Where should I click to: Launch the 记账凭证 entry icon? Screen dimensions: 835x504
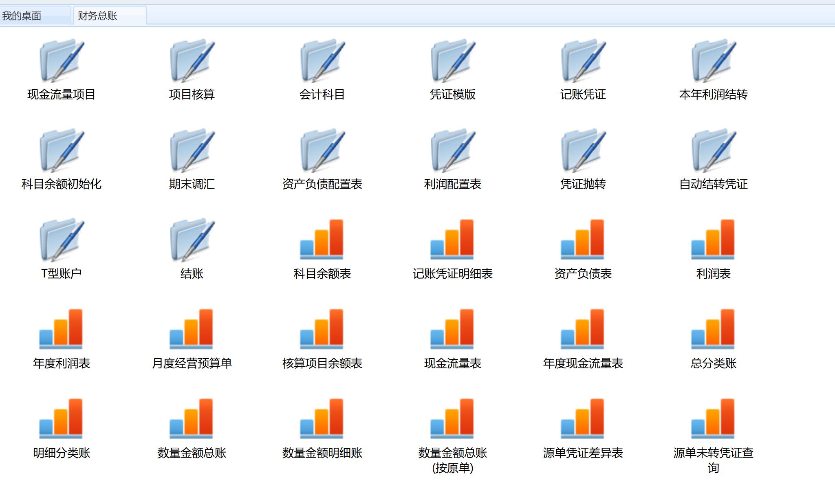click(583, 61)
